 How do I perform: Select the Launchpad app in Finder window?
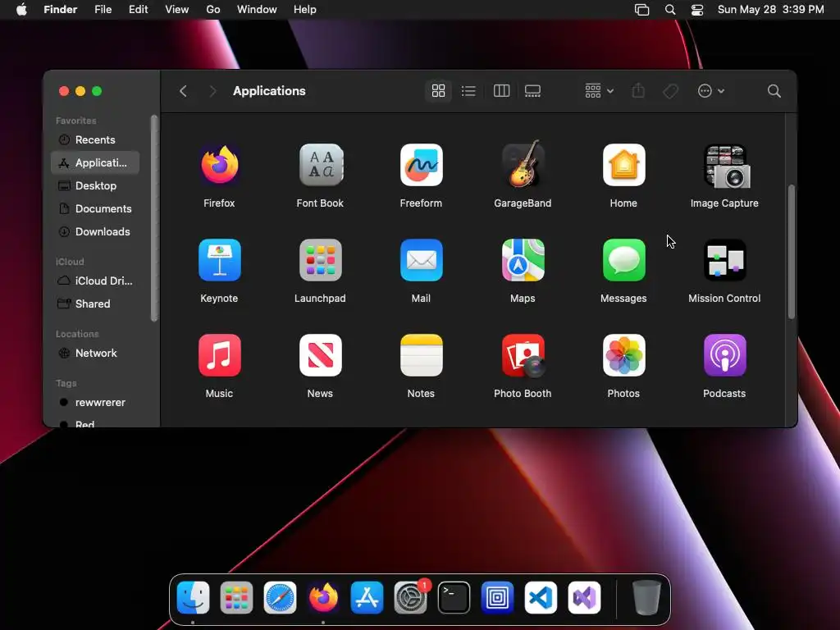click(x=321, y=260)
